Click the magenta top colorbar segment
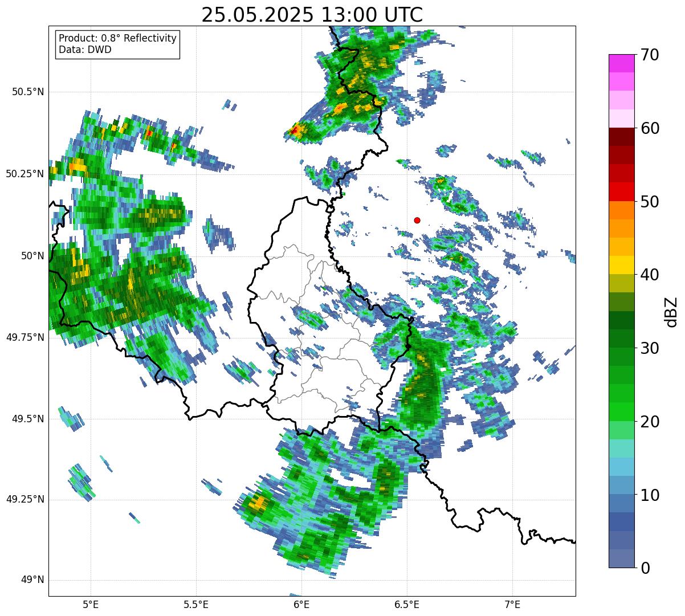This screenshot has width=685, height=616. 621,63
